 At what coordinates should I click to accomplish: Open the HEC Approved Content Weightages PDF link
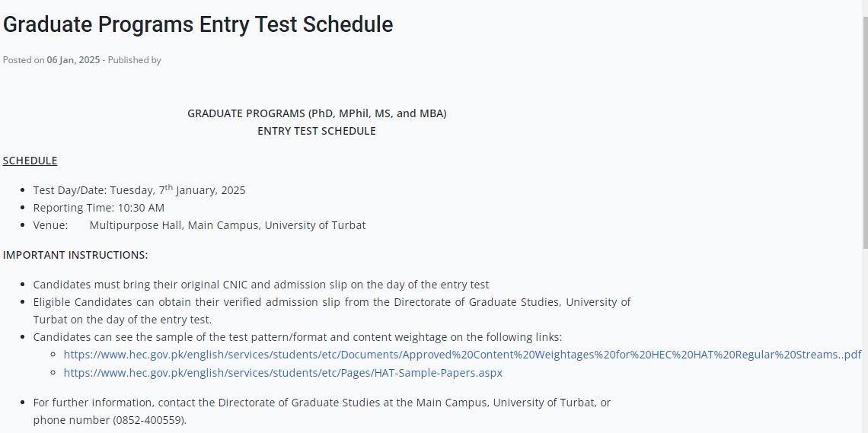coord(462,355)
